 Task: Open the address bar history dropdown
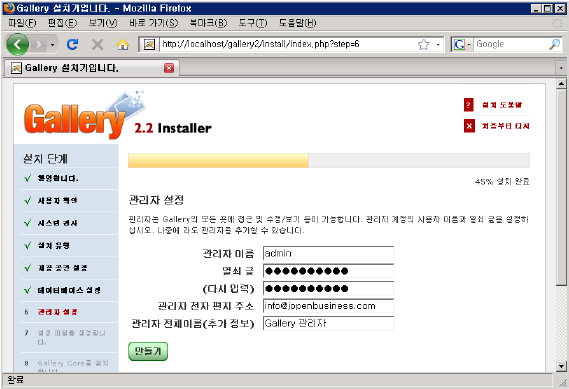pos(438,45)
